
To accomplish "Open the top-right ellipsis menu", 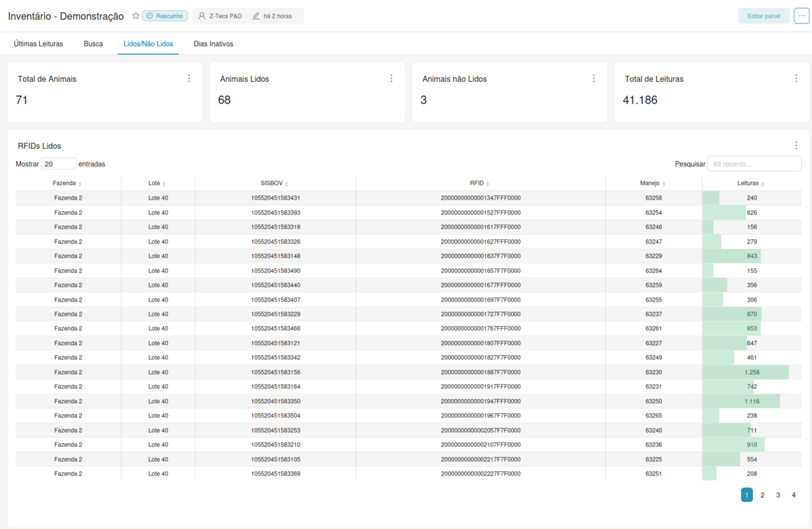I will [x=803, y=15].
